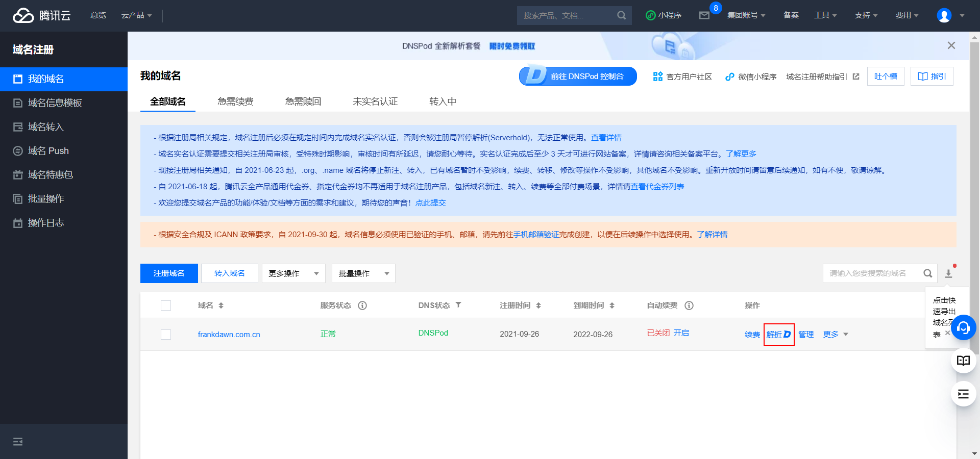Image resolution: width=980 pixels, height=459 pixels.
Task: Click the 查看详情 notice link
Action: (x=606, y=138)
